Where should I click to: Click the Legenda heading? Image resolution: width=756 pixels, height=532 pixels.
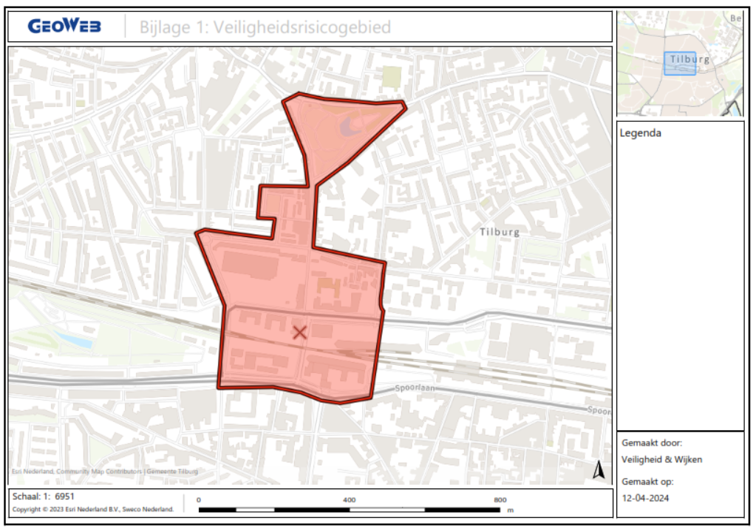point(641,134)
